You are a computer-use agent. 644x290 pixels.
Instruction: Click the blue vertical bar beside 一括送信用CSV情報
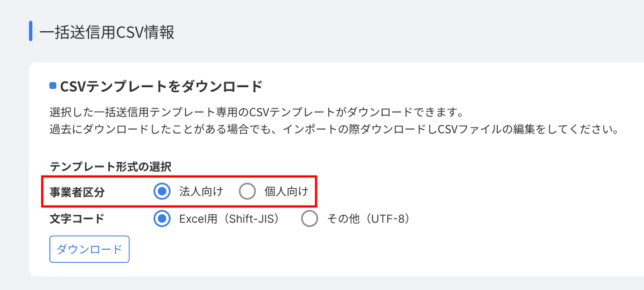click(31, 32)
